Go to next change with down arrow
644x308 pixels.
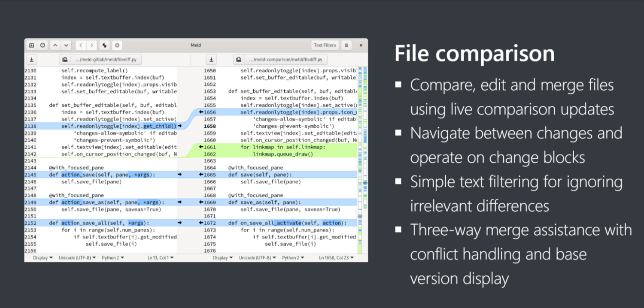[x=66, y=45]
